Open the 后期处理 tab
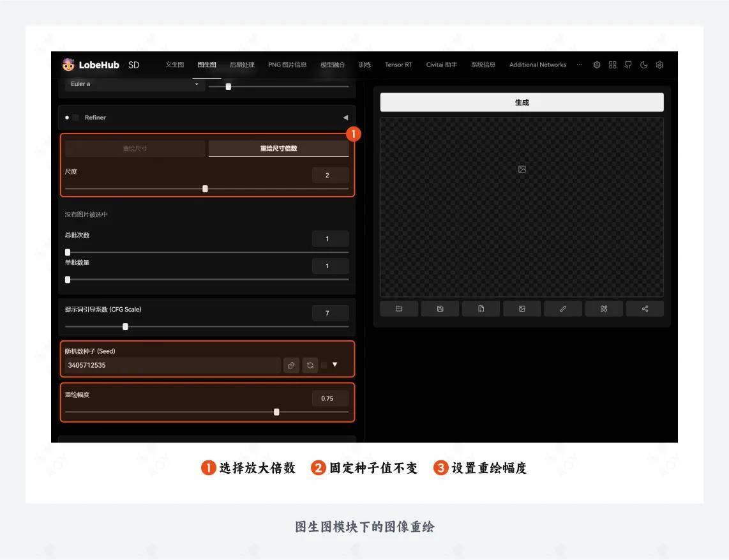Viewport: 729px width, 560px height. [242, 64]
